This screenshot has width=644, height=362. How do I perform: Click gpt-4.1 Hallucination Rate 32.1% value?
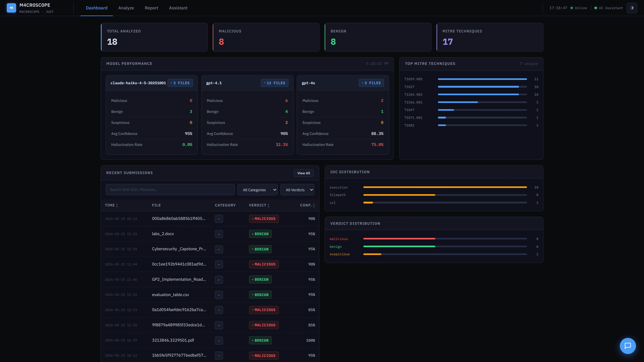point(282,145)
